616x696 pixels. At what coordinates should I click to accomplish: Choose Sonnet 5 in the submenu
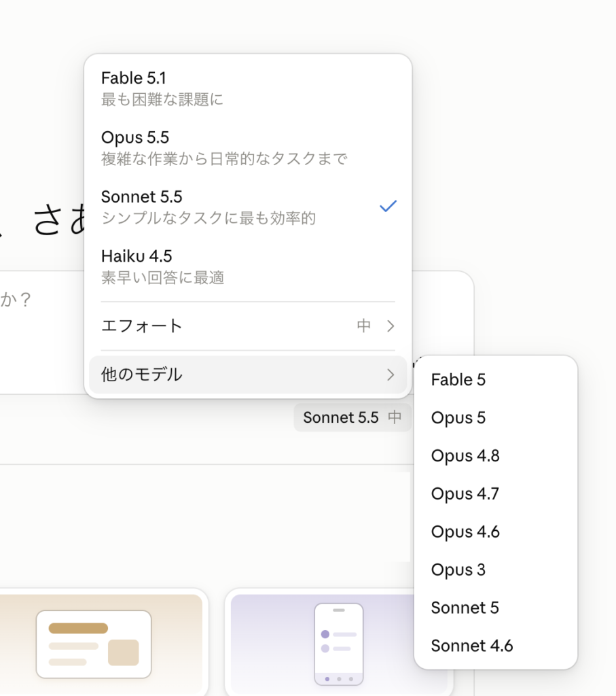point(496,608)
